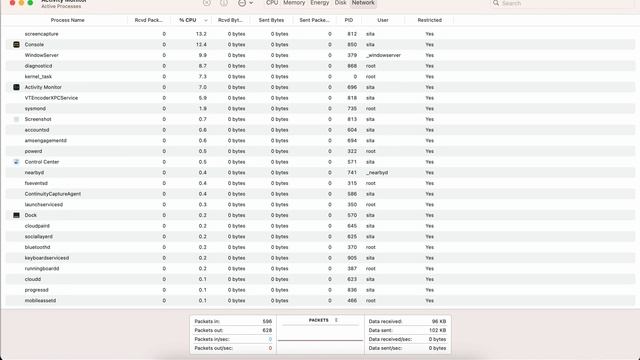Click the stop process X toolbar icon

pyautogui.click(x=207, y=3)
